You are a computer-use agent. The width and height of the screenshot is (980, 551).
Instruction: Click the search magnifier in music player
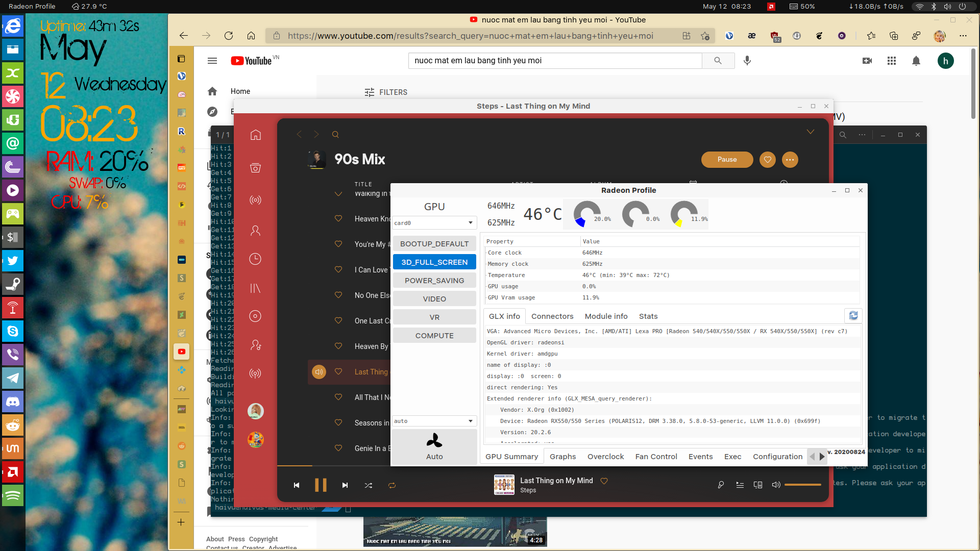click(x=335, y=135)
